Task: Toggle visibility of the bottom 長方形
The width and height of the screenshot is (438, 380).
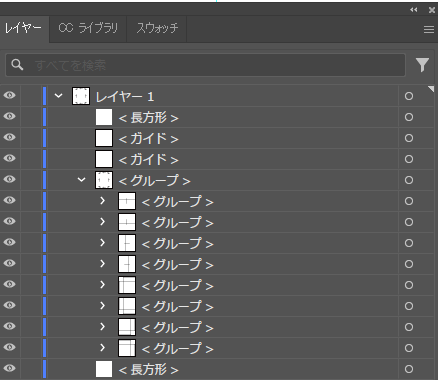Action: tap(10, 368)
